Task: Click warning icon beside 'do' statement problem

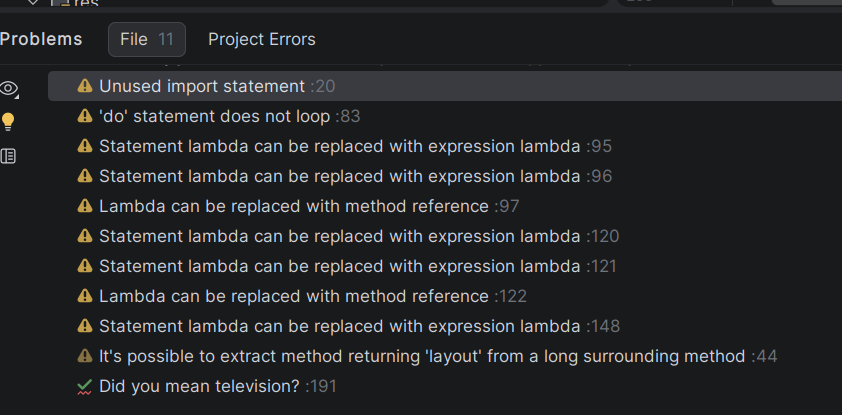Action: [x=85, y=117]
